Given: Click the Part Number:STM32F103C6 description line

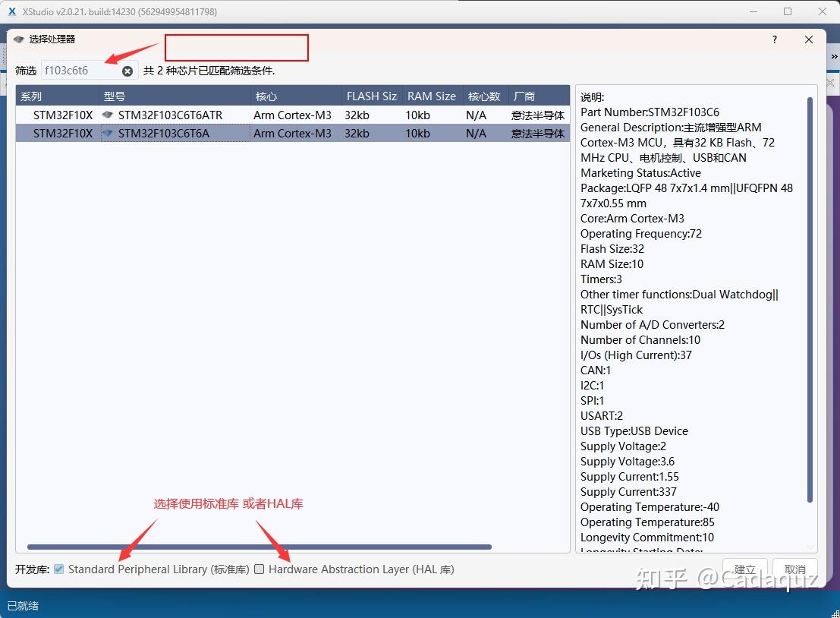Looking at the screenshot, I should 650,112.
